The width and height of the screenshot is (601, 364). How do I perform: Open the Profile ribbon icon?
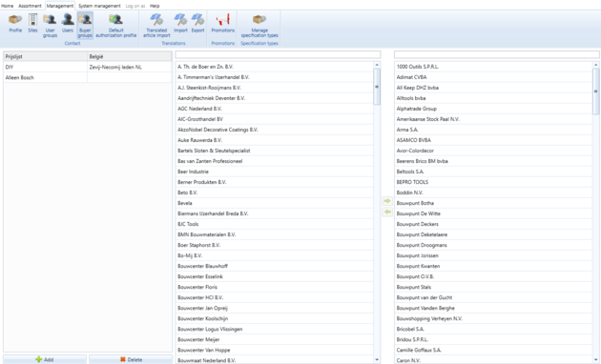(15, 23)
